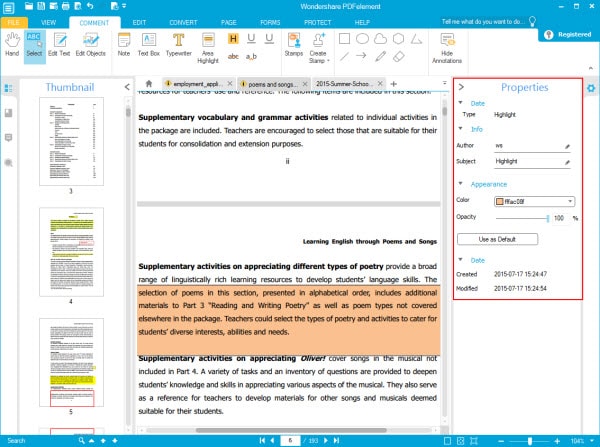Select the rectangle shape tool
600x447 pixels.
(344, 39)
